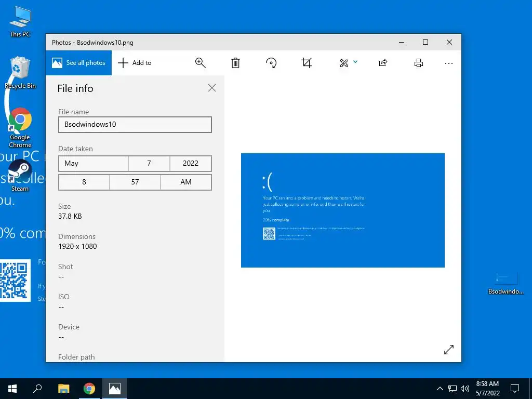Toggle fullscreen with the diagonal arrows icon
Screen dimensions: 532x399
click(x=448, y=350)
